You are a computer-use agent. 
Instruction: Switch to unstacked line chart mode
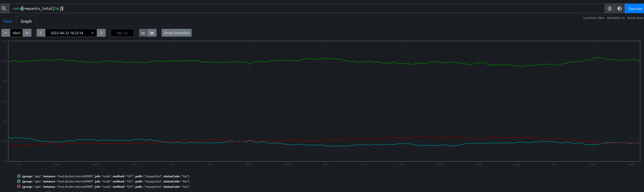click(x=143, y=33)
